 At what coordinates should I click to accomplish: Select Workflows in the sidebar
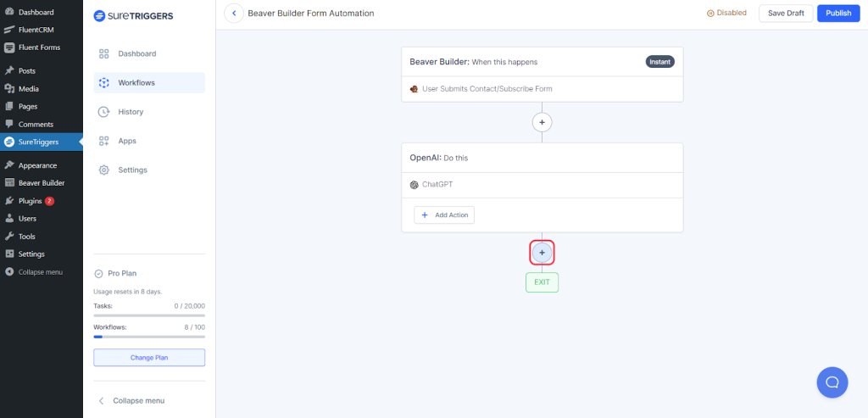tap(136, 83)
